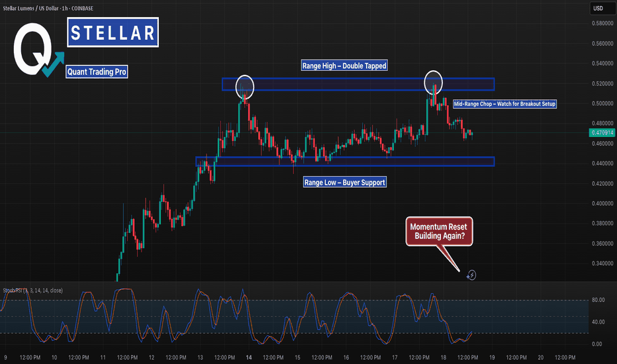Image resolution: width=617 pixels, height=364 pixels.
Task: Click price axis value 0.400000
Action: [602, 203]
